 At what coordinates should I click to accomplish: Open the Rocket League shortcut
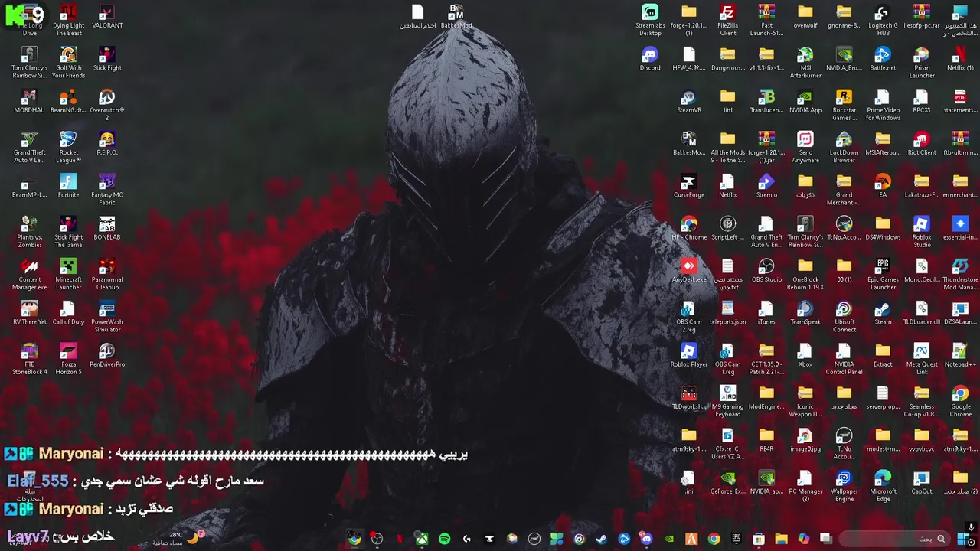pyautogui.click(x=68, y=148)
